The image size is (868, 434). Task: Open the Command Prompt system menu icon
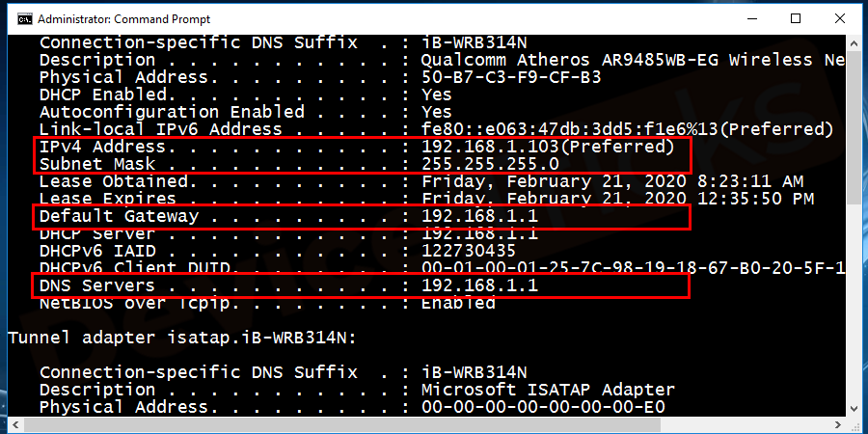coord(24,19)
